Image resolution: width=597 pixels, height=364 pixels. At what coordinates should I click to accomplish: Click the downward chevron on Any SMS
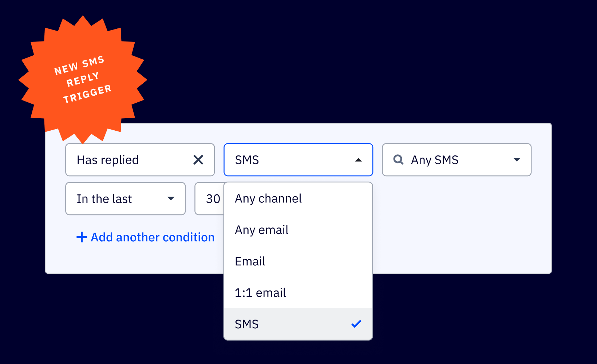[x=517, y=159]
